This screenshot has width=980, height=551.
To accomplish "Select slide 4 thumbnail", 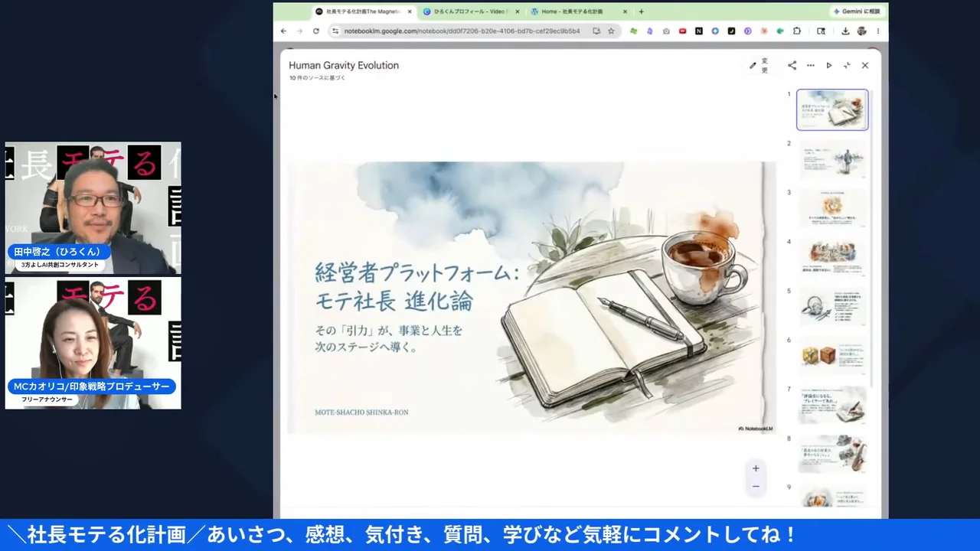I will tap(832, 257).
